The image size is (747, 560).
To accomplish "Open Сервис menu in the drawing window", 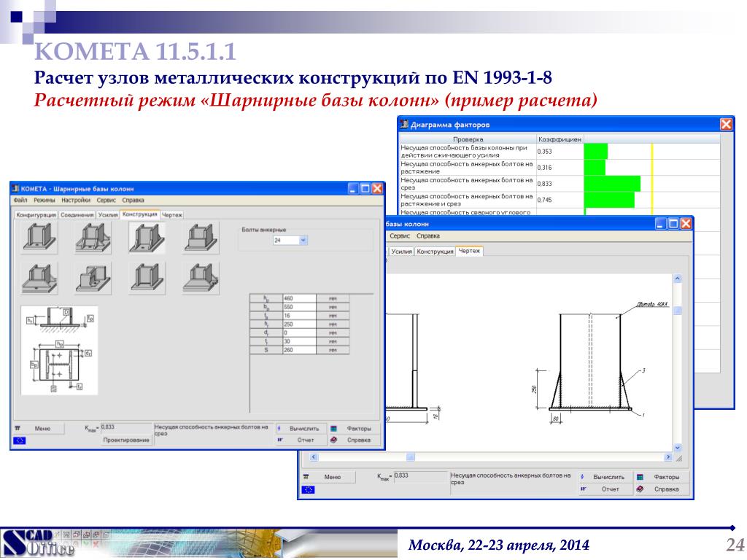I will click(x=400, y=236).
